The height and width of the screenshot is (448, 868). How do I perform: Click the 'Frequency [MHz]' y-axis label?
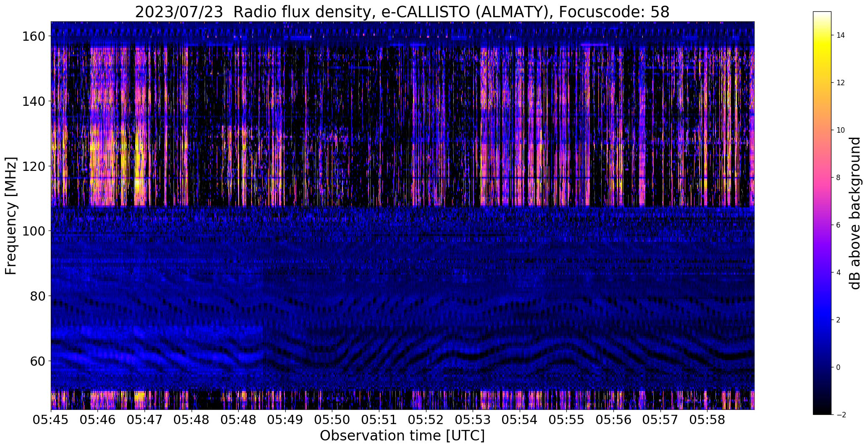pos(11,216)
